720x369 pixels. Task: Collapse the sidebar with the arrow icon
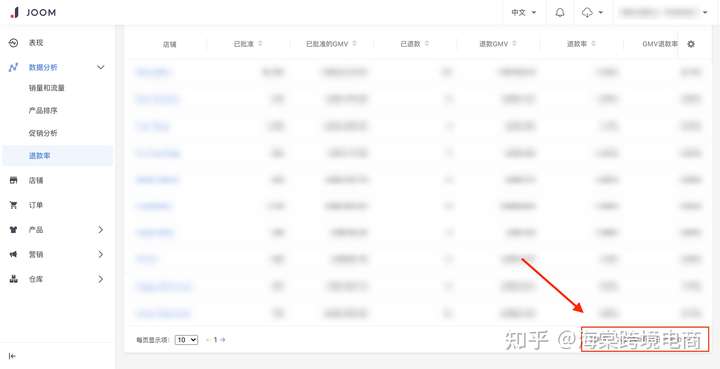[12, 356]
